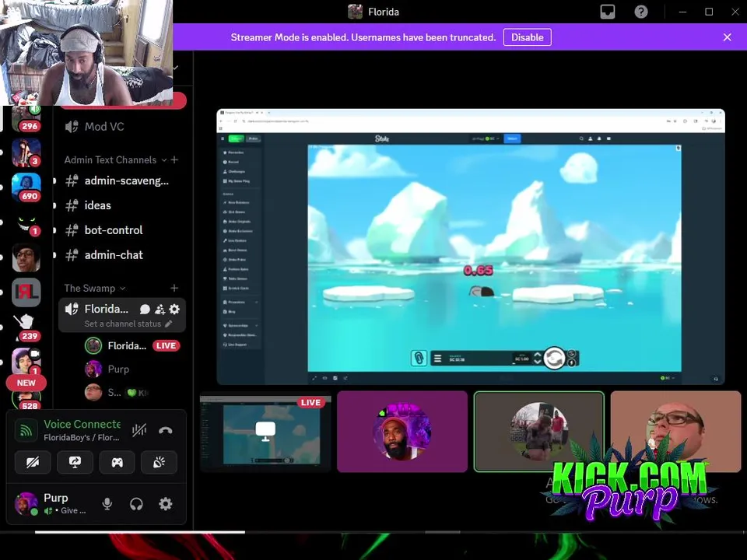Viewport: 747px width, 560px height.
Task: Open the Discord inbox icon
Action: coord(608,12)
